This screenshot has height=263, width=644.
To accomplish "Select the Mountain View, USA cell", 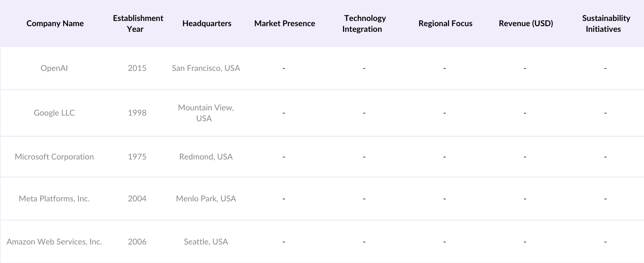I will click(x=206, y=113).
